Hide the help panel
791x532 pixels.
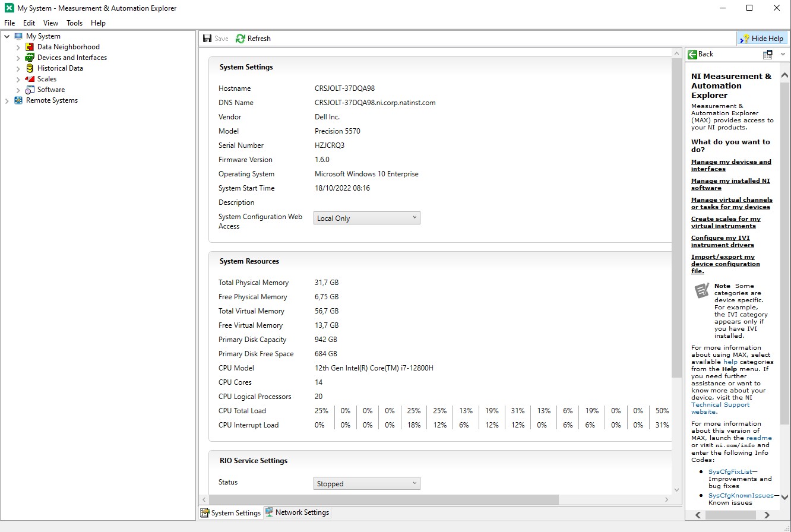762,38
